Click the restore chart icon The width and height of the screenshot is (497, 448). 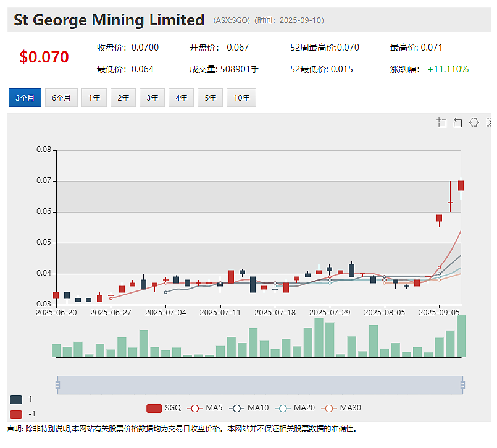(x=474, y=122)
